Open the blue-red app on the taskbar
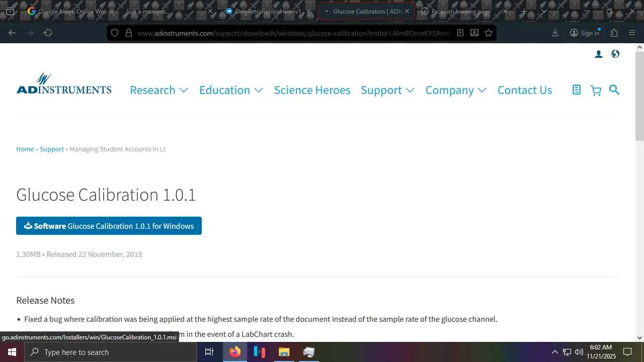 pyautogui.click(x=260, y=352)
